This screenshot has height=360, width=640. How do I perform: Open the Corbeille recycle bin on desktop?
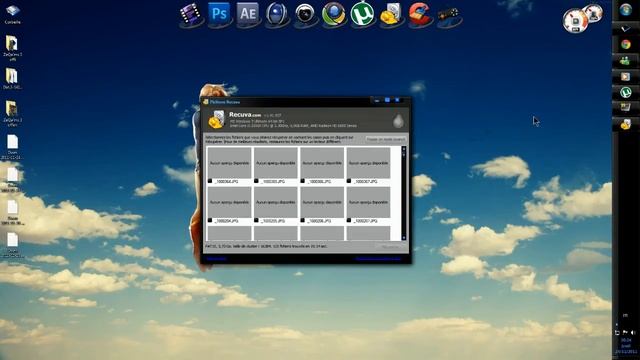(x=12, y=13)
